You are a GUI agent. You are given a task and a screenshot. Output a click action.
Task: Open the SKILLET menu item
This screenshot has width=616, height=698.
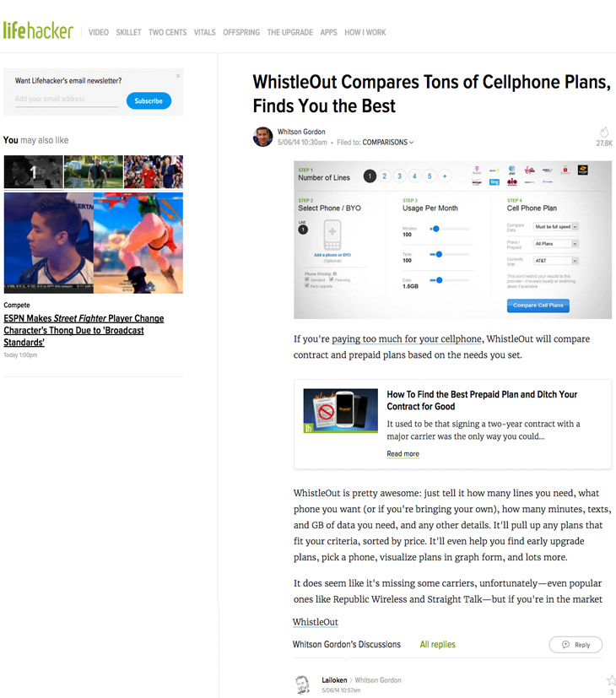(128, 33)
